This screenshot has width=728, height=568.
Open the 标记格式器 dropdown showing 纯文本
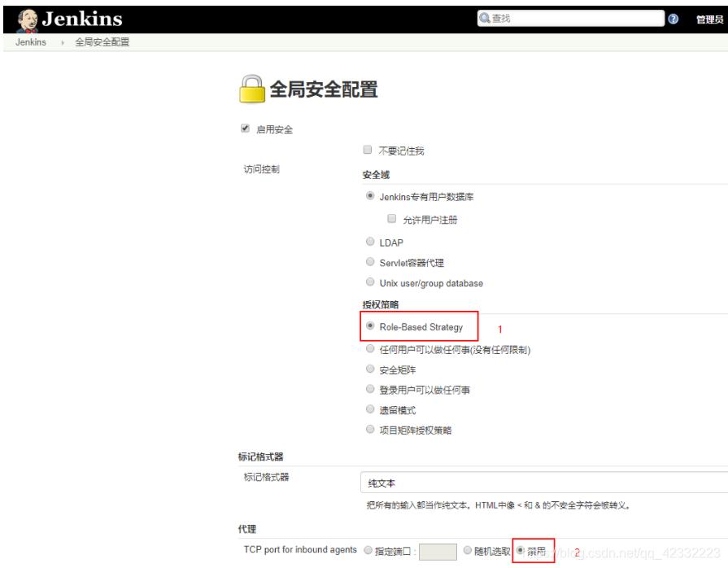544,483
